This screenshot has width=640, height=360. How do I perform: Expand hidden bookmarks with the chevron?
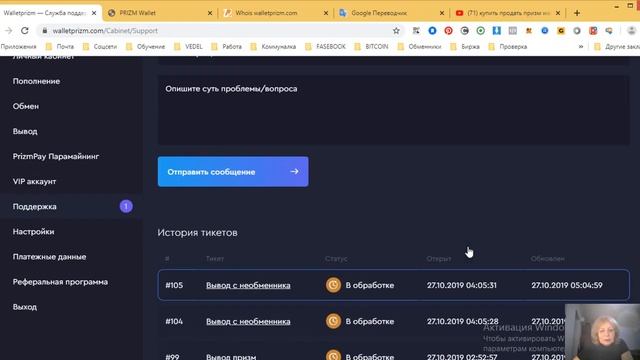tap(581, 47)
